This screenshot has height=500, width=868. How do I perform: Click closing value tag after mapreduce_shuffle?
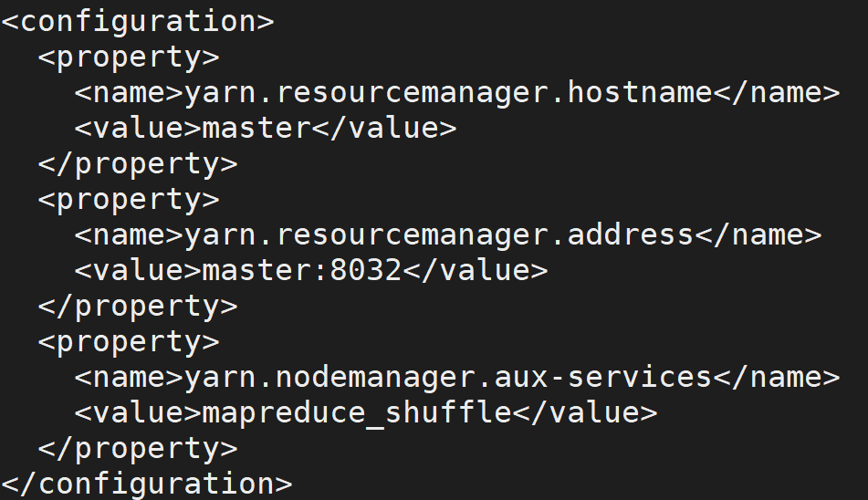584,413
